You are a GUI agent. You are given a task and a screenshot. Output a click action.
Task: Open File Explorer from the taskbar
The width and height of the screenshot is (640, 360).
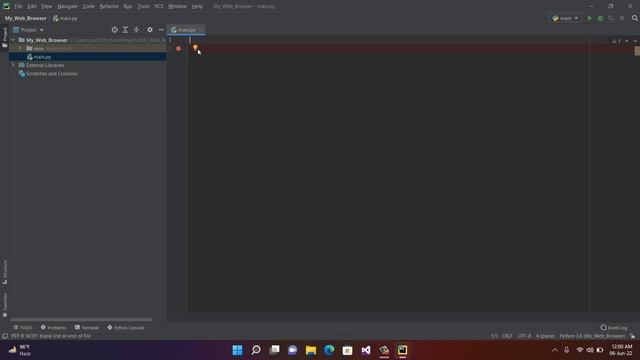point(311,350)
